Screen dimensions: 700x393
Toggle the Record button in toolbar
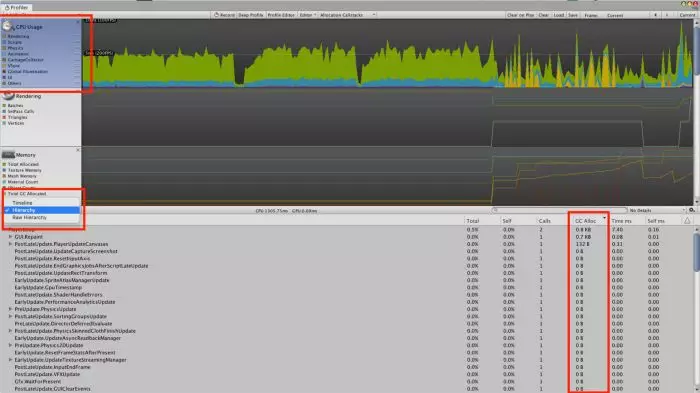tap(224, 15)
